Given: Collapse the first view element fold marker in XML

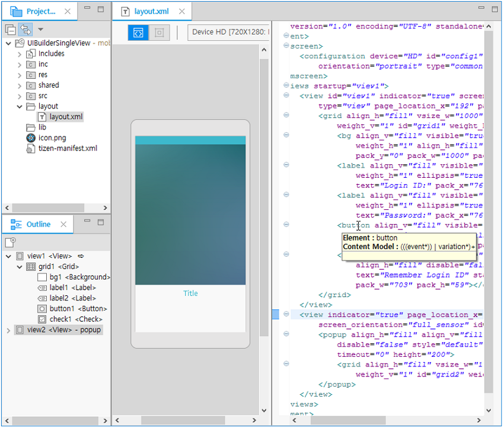Looking at the screenshot, I should point(286,95).
